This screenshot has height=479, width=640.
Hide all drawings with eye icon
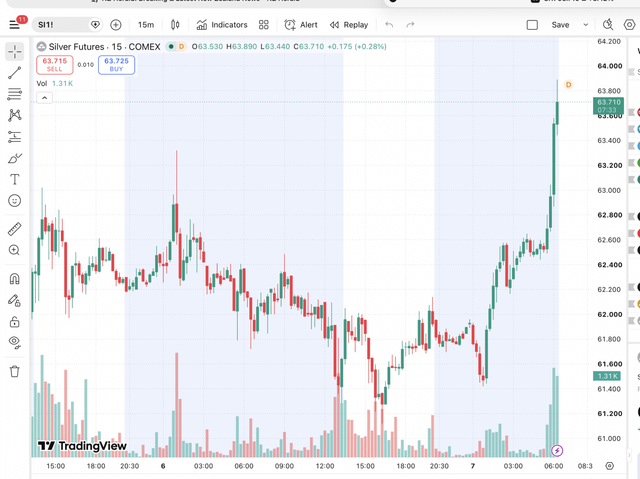[14, 342]
